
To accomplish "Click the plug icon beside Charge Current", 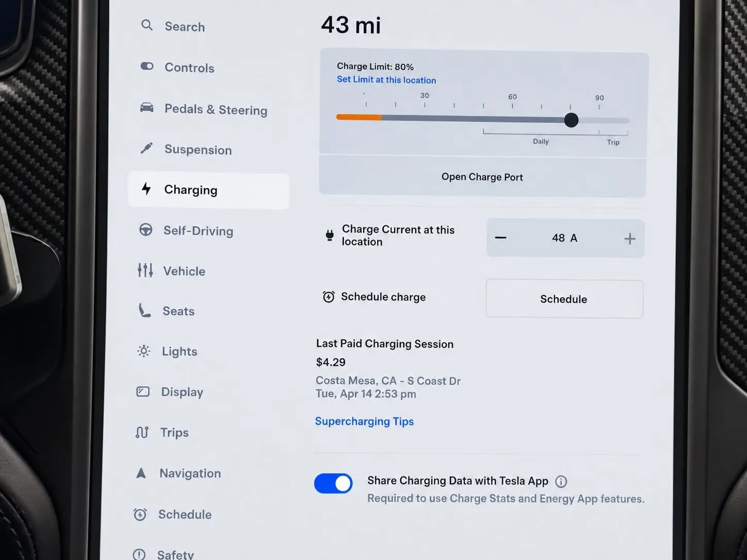I will click(x=330, y=236).
